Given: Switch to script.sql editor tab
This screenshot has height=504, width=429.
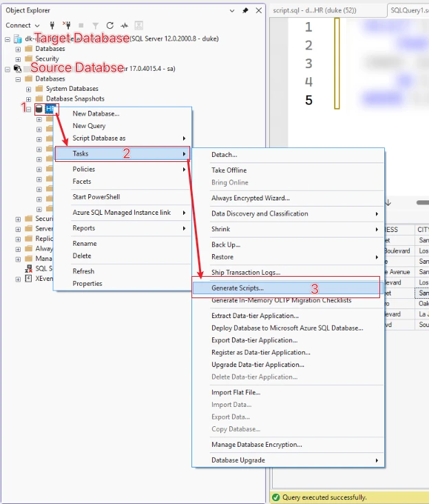Looking at the screenshot, I should [328, 10].
